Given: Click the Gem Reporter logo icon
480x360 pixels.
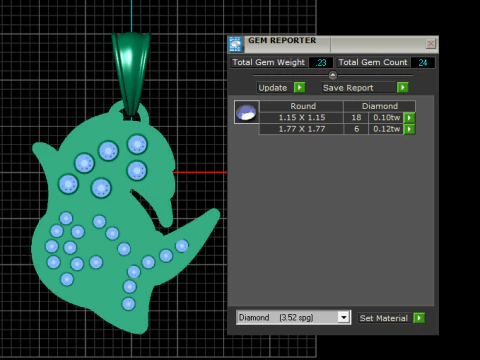Looking at the screenshot, I should click(x=236, y=44).
